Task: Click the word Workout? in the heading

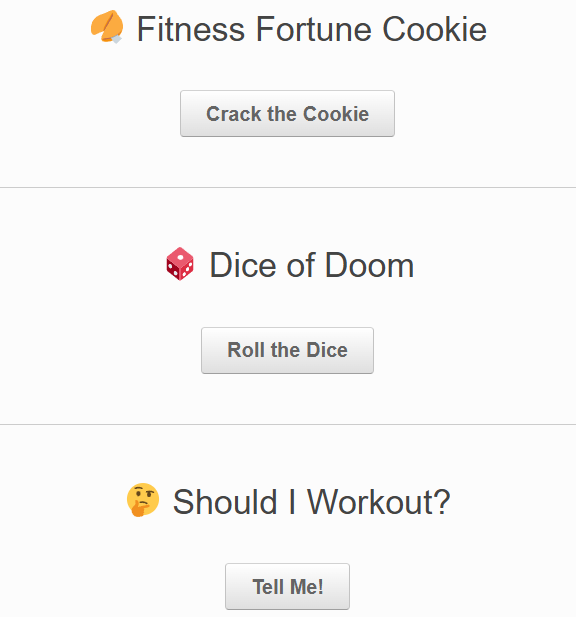Action: pyautogui.click(x=378, y=502)
